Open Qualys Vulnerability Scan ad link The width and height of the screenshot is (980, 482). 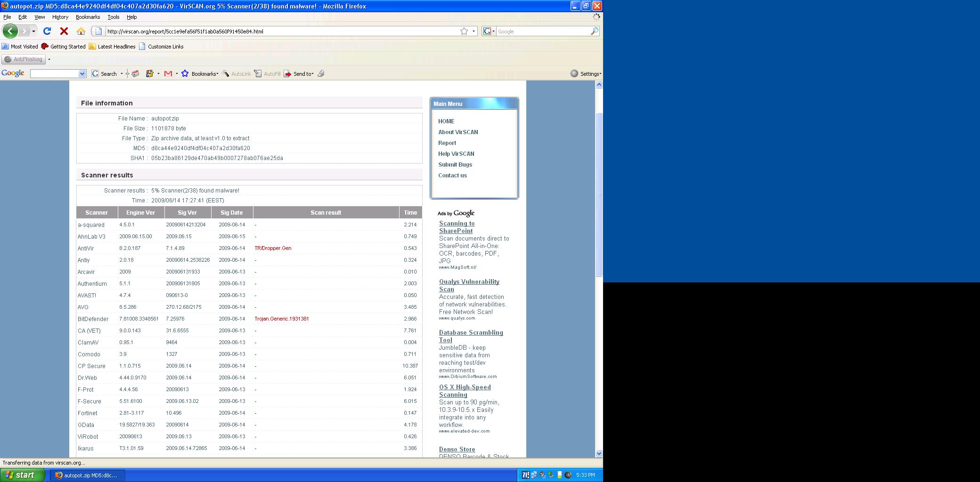[x=469, y=285]
